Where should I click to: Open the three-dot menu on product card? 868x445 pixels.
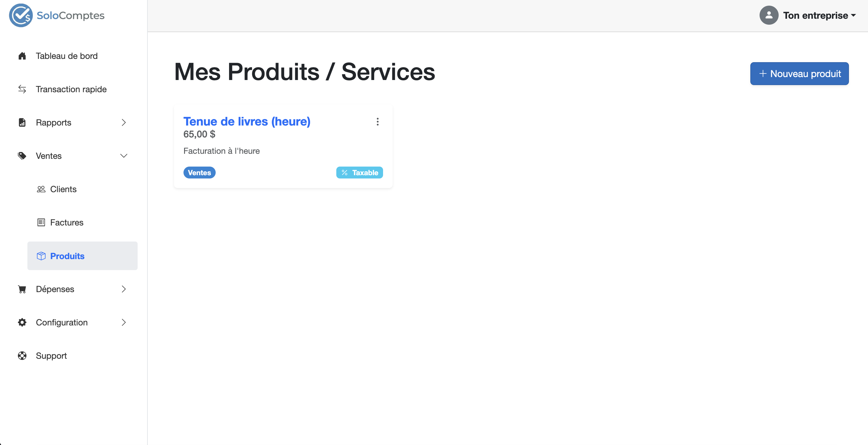tap(377, 122)
